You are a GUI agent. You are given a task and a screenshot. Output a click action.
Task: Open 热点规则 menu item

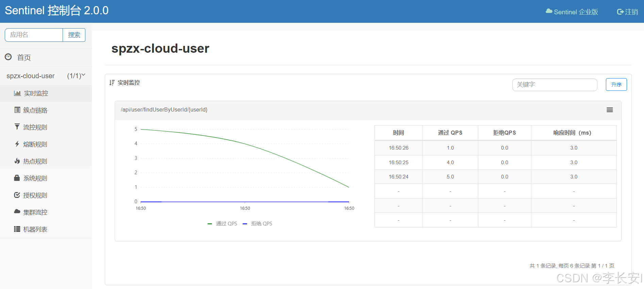pos(46,161)
